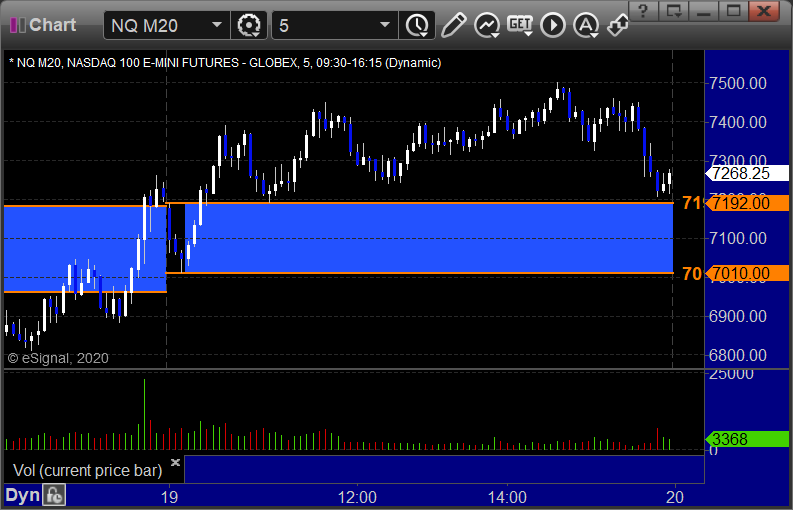Screen dimensions: 793x510
Task: Open the GET studies menu icon
Action: tap(520, 25)
